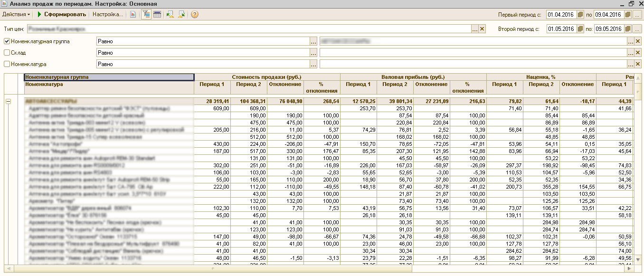Open calendar for first period start date
This screenshot has width=644, height=276.
tap(580, 15)
